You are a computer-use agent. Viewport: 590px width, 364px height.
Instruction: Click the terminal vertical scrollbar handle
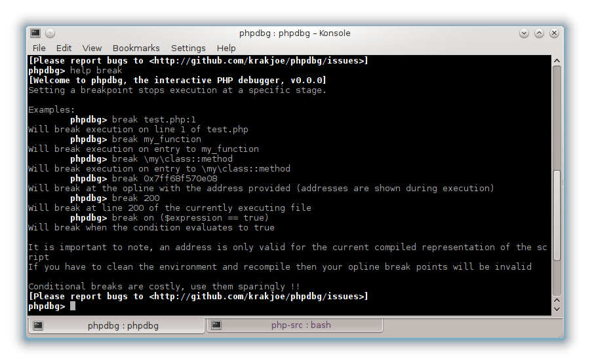coord(557,216)
